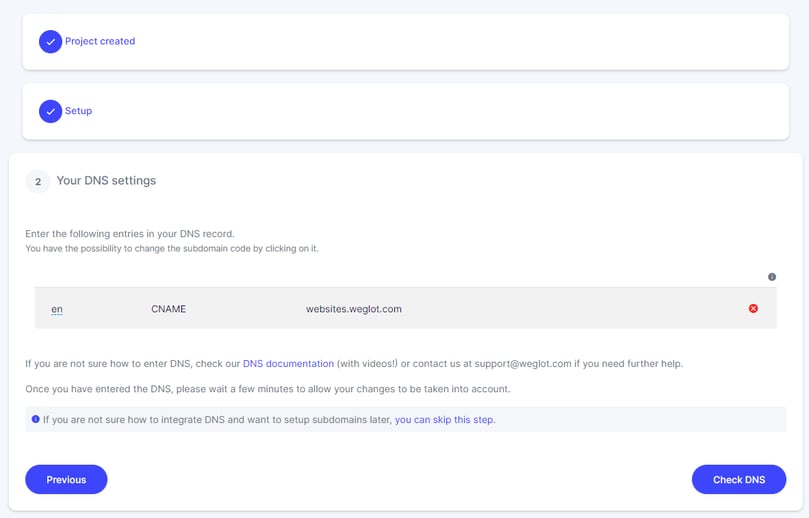809x518 pixels.
Task: Click the step 2 number badge
Action: click(x=38, y=181)
